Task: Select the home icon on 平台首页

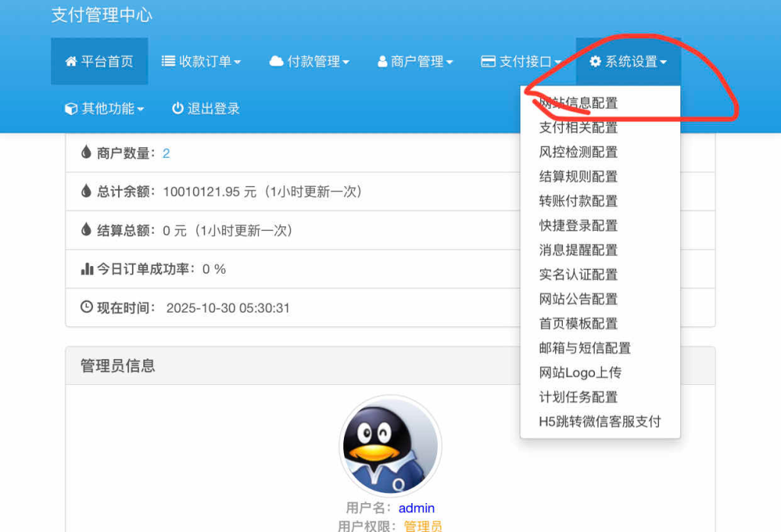Action: tap(72, 62)
